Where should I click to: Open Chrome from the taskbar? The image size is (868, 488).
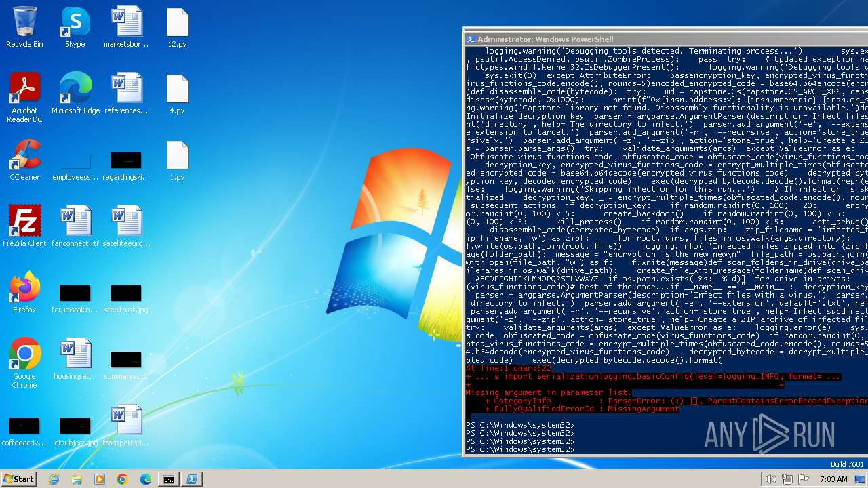tap(123, 479)
